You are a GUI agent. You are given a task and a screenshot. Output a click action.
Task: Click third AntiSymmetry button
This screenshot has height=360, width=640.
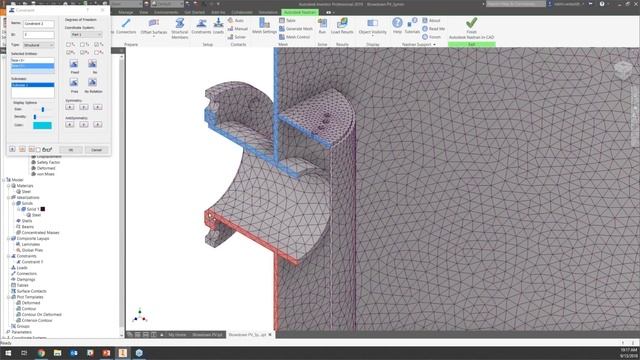pyautogui.click(x=98, y=124)
